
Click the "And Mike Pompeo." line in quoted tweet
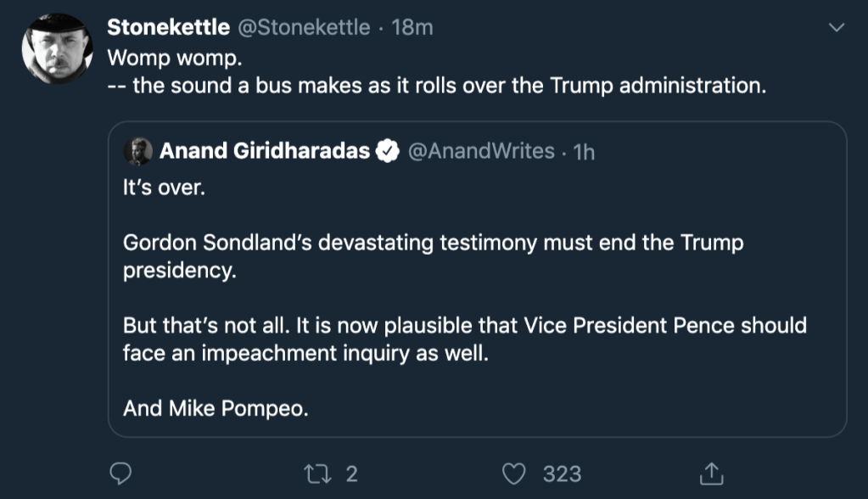[x=216, y=408]
